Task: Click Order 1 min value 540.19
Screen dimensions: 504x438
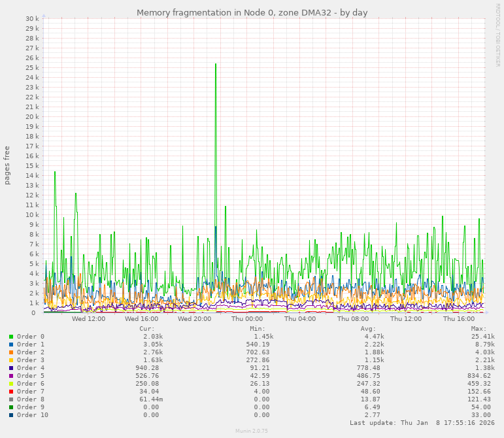Action: (x=258, y=345)
